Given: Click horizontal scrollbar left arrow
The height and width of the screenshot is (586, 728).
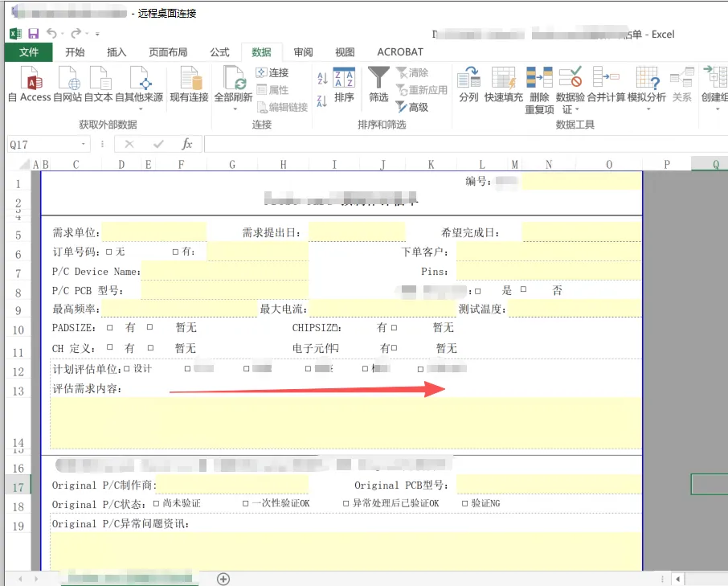Looking at the screenshot, I should 678,579.
